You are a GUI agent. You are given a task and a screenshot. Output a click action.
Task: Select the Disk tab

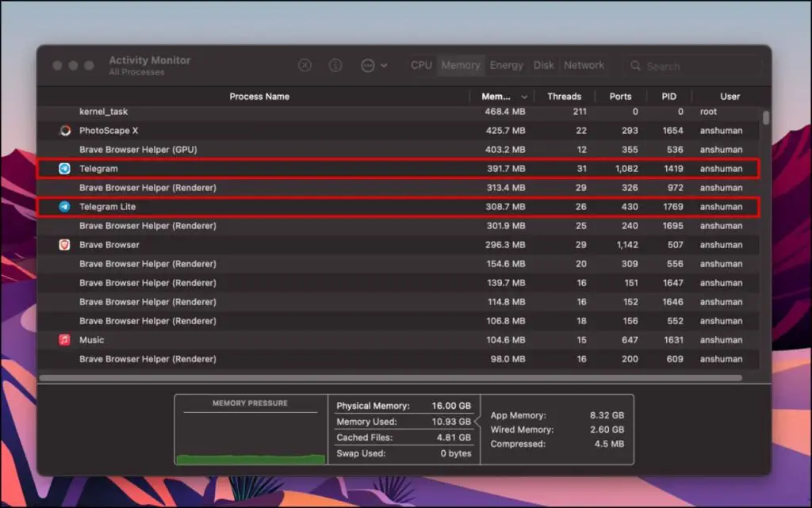point(544,66)
